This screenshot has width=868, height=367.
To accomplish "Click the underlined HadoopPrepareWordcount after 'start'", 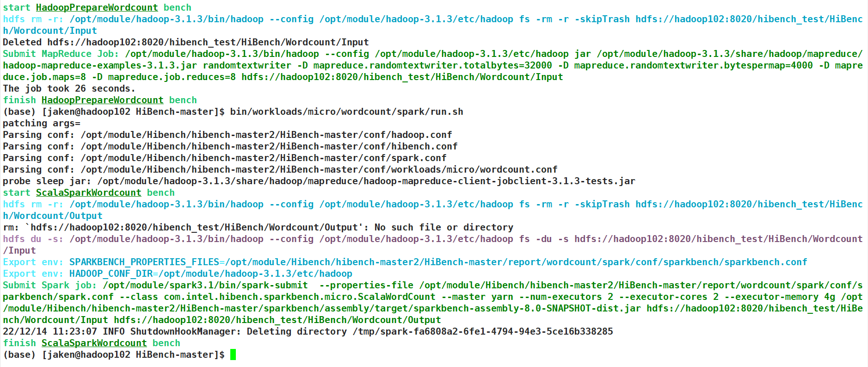I will click(97, 7).
